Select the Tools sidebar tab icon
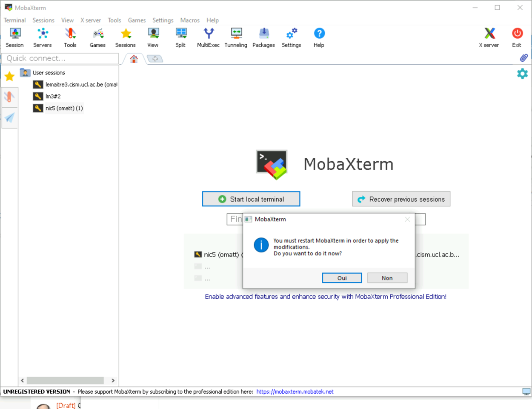The height and width of the screenshot is (409, 532). [x=9, y=97]
